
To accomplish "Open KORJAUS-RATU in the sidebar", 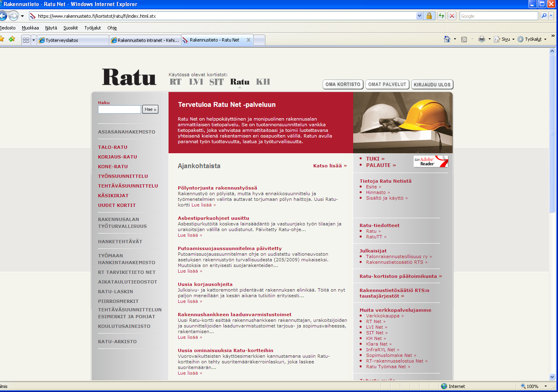I will [117, 157].
